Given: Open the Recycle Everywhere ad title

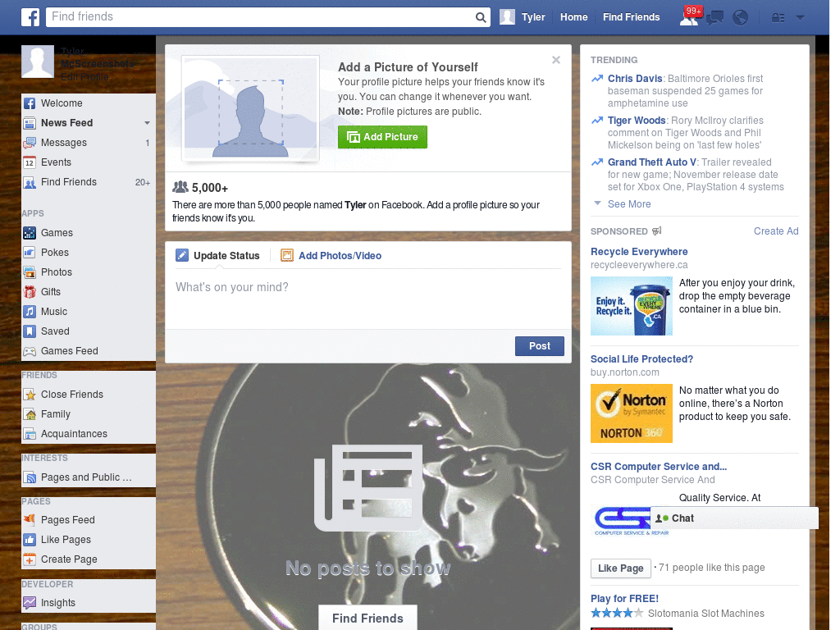Looking at the screenshot, I should pos(638,252).
